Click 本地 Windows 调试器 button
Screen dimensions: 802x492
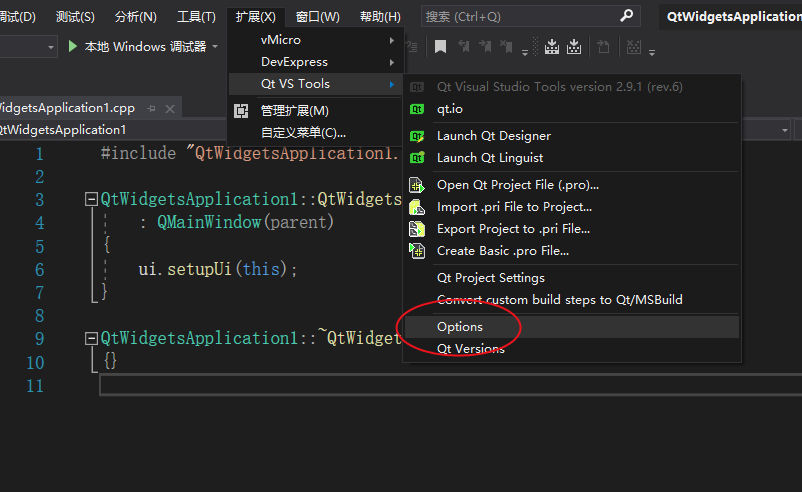(144, 47)
